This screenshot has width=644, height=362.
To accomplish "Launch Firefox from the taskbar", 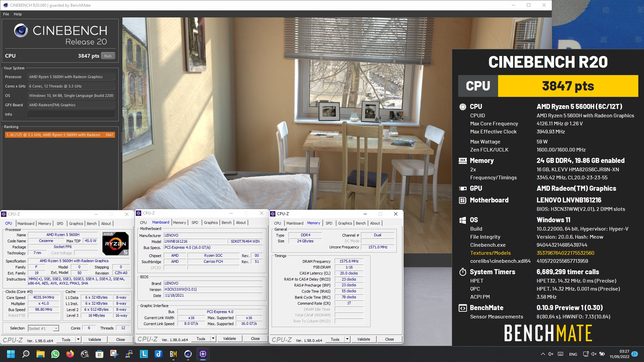I will (70, 354).
